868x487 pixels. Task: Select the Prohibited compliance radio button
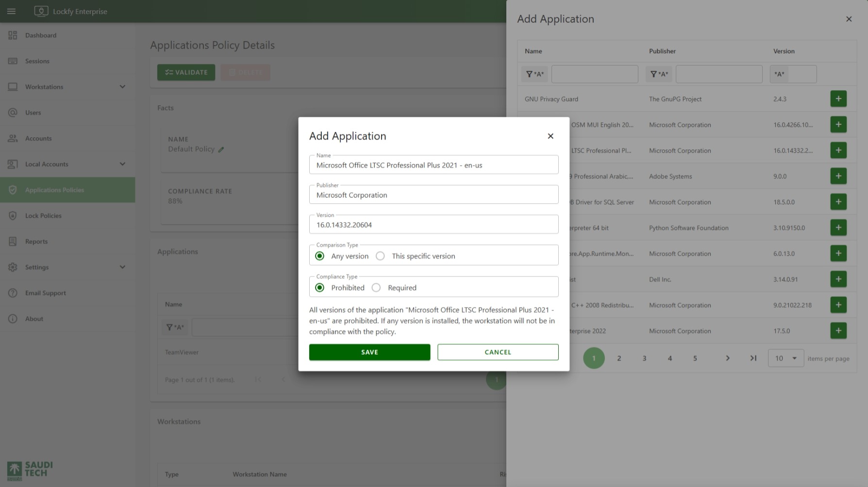(319, 288)
